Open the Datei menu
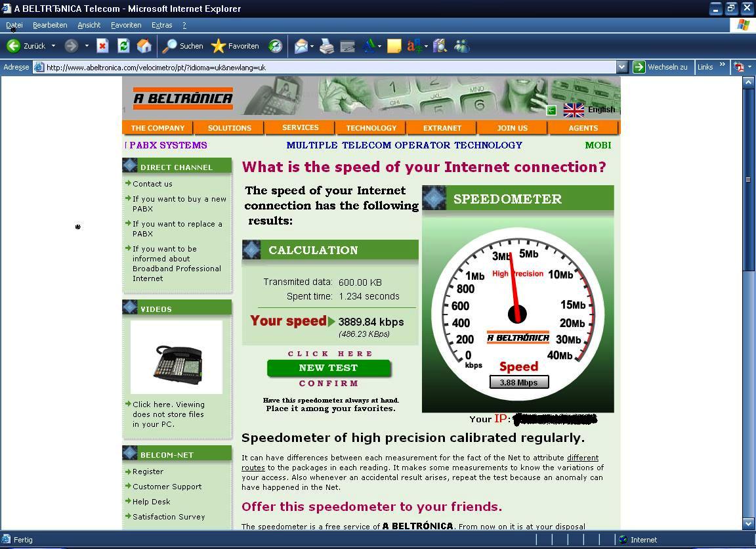 point(14,25)
